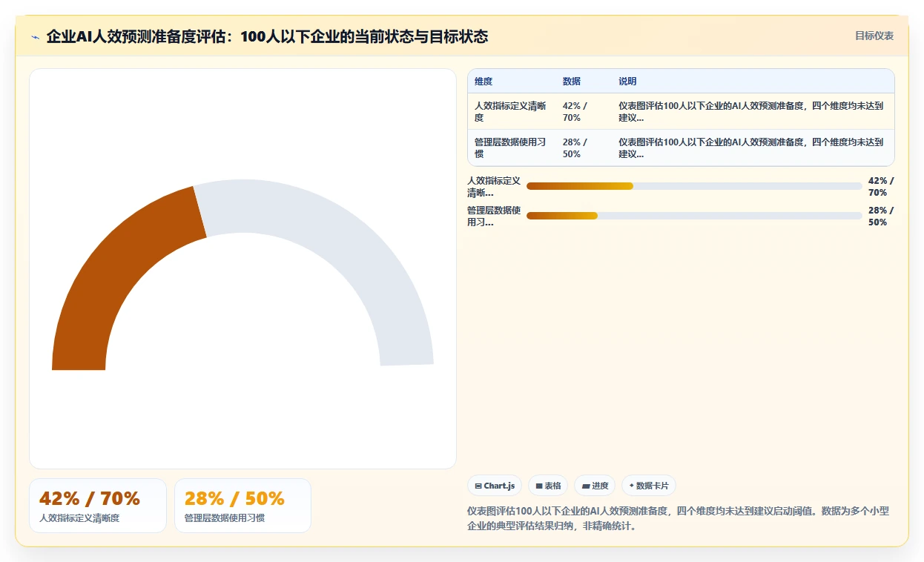Screen dimensions: 924x562
Task: Click the 28% / 50% stat card
Action: pos(242,506)
